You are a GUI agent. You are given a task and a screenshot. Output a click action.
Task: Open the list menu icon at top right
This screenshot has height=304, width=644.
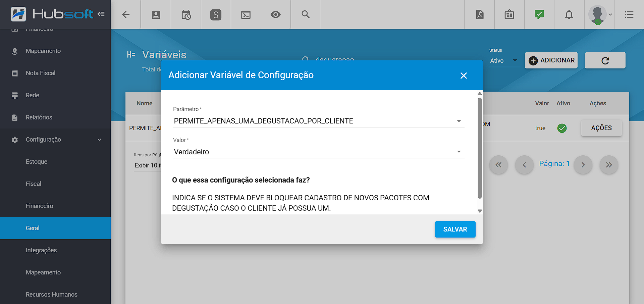[629, 14]
